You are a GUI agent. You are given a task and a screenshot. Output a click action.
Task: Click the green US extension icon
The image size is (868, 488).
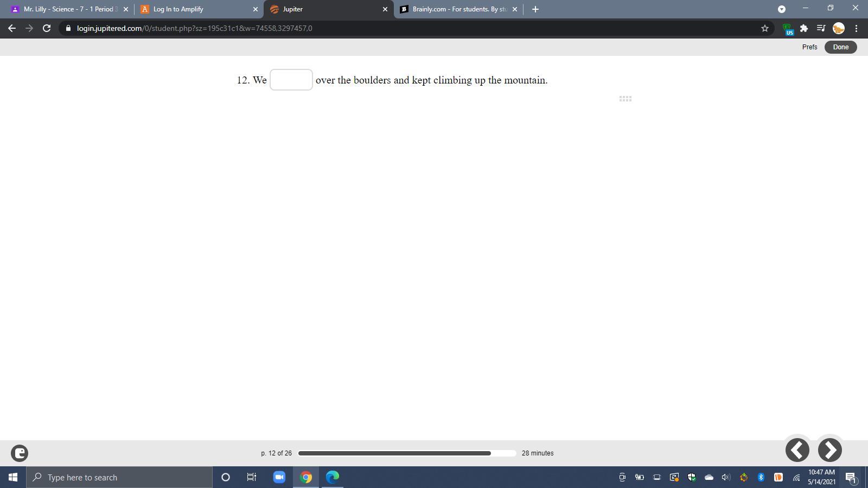pos(789,29)
